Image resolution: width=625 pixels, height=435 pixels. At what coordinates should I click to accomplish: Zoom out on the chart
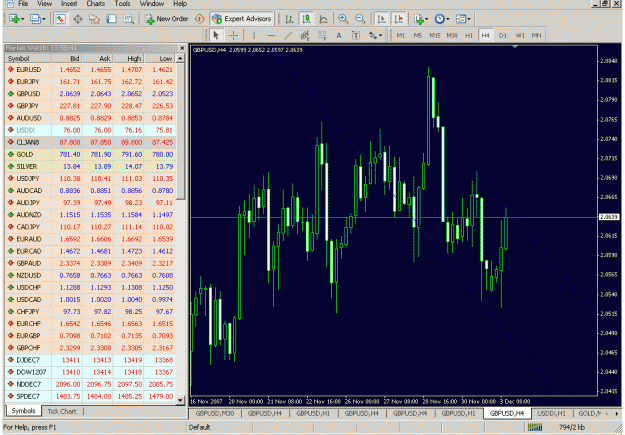360,19
